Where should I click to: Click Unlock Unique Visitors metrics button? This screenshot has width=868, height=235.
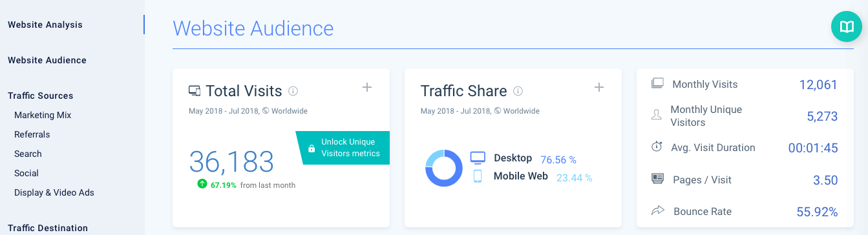click(x=343, y=148)
